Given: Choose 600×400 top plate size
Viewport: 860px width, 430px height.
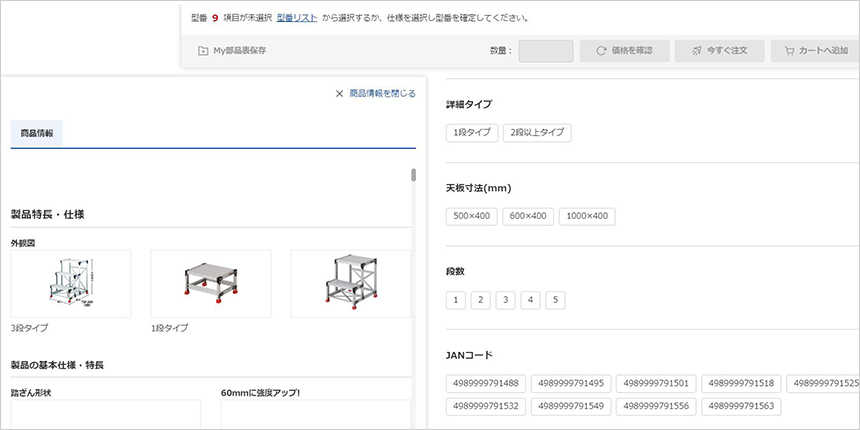Looking at the screenshot, I should pos(528,216).
